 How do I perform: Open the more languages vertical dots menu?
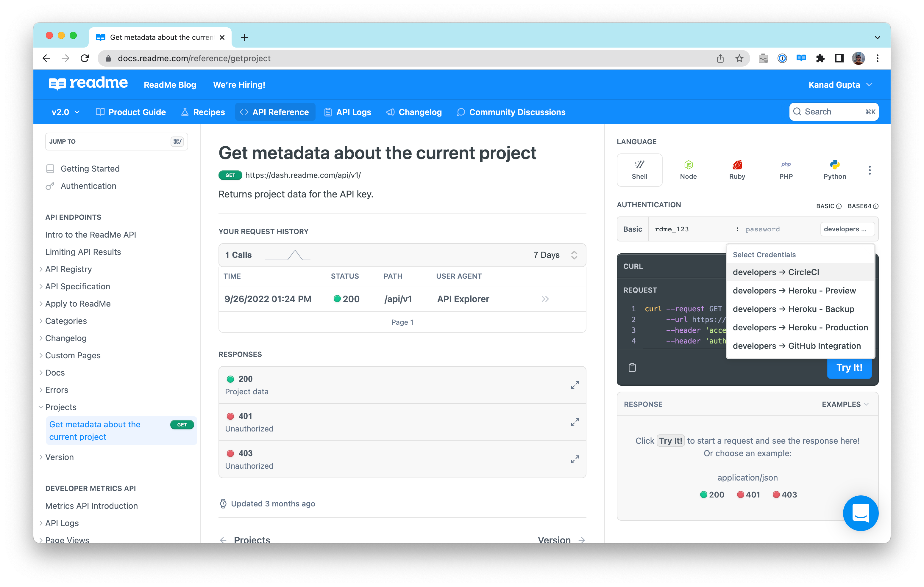[x=870, y=170]
